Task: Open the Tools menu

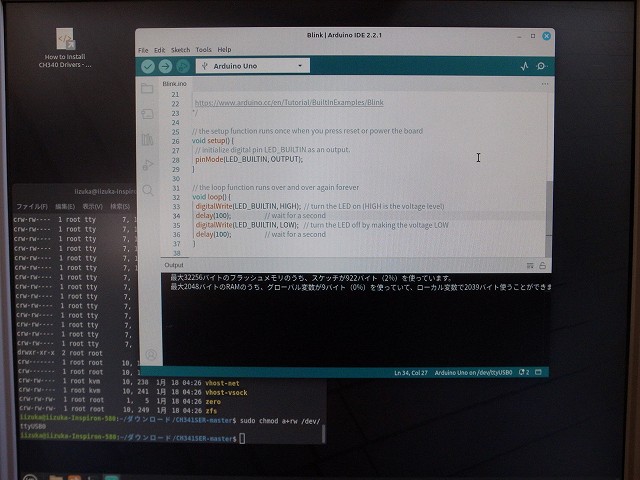Action: pyautogui.click(x=203, y=49)
